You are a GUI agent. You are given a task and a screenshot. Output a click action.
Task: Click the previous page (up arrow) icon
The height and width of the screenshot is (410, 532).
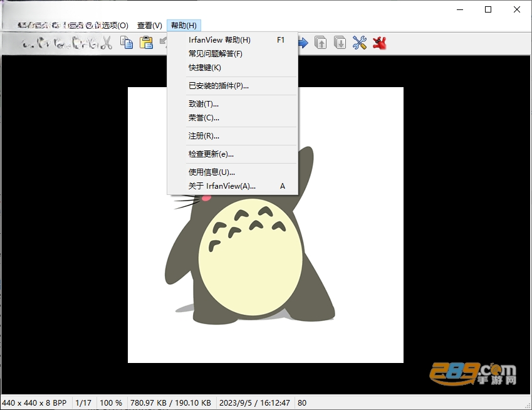[321, 43]
